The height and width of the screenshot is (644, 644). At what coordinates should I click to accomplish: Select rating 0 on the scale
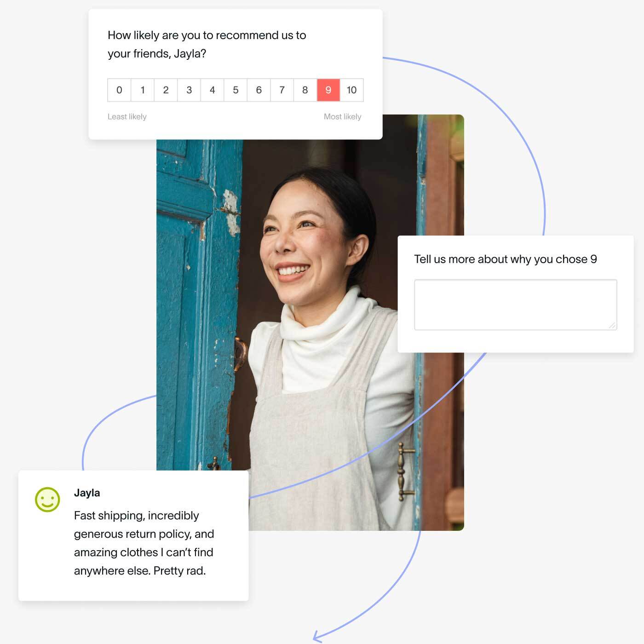[119, 90]
